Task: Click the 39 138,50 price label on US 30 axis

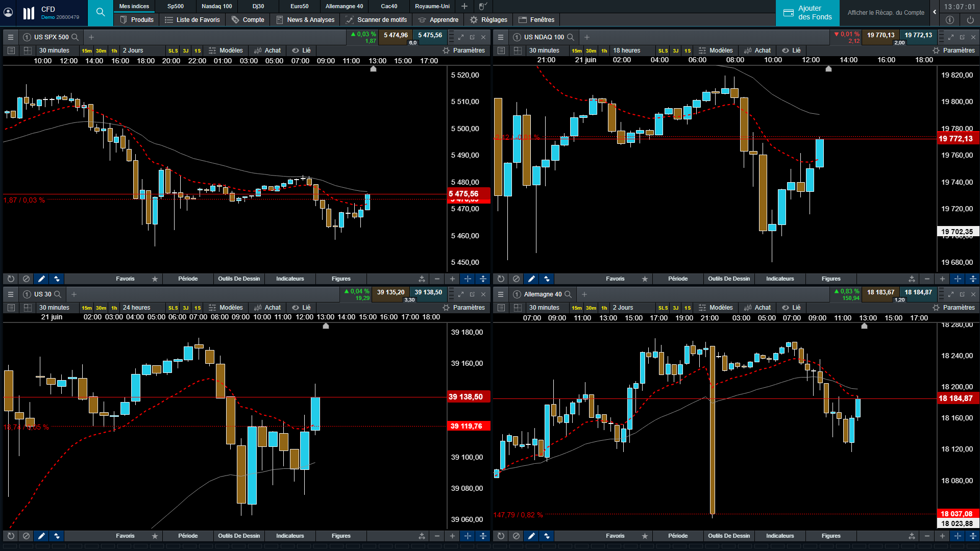Action: coord(465,397)
